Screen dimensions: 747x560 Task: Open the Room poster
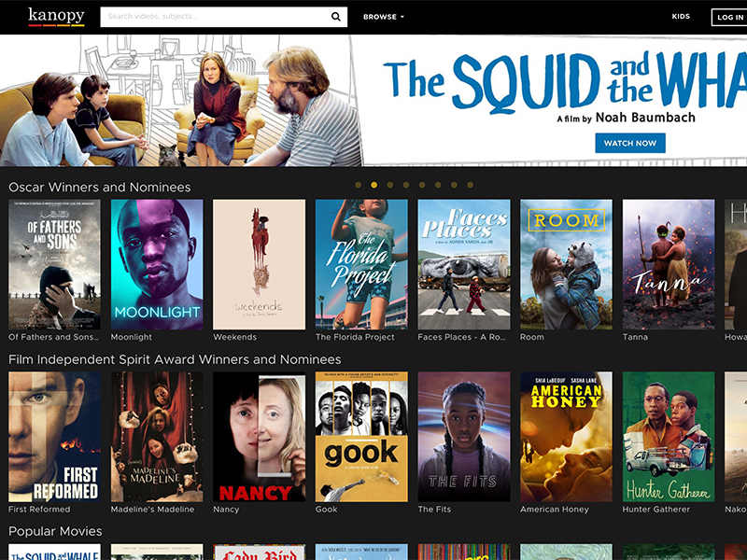[x=566, y=264]
